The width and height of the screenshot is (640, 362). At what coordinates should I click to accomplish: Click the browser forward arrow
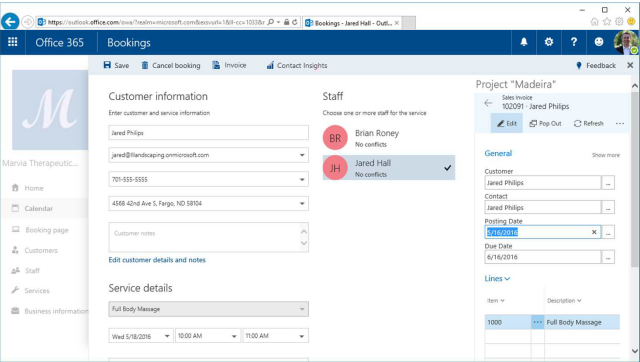click(x=27, y=22)
